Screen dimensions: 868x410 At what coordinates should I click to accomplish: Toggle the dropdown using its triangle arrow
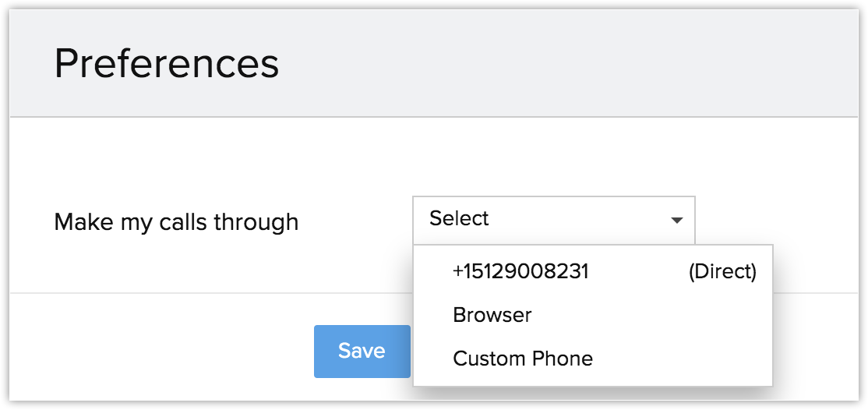click(x=676, y=220)
